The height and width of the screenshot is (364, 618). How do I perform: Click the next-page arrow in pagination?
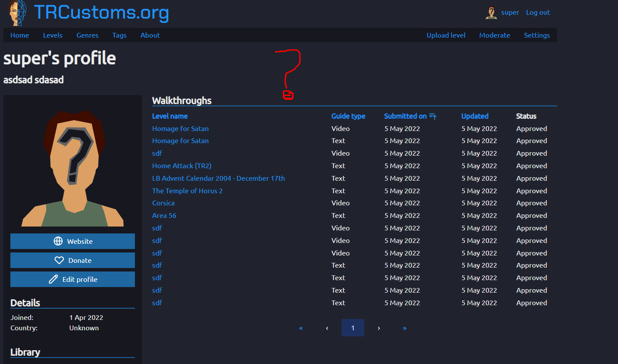(x=379, y=328)
